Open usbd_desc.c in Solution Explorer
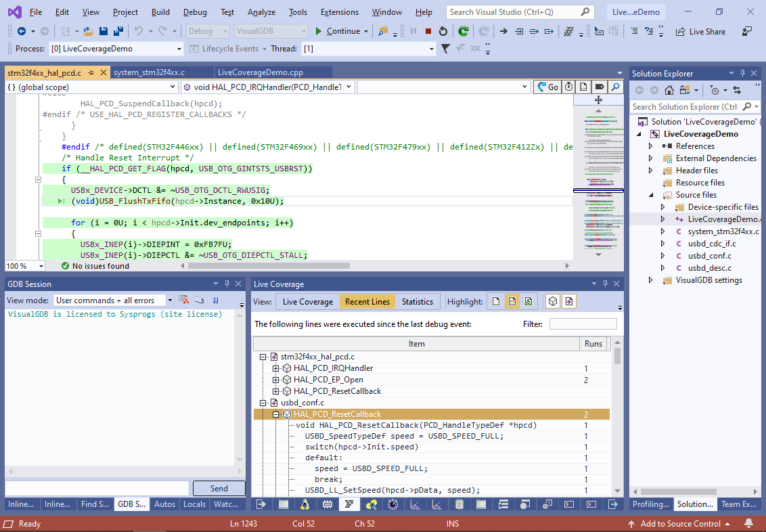The image size is (766, 532). tap(709, 268)
